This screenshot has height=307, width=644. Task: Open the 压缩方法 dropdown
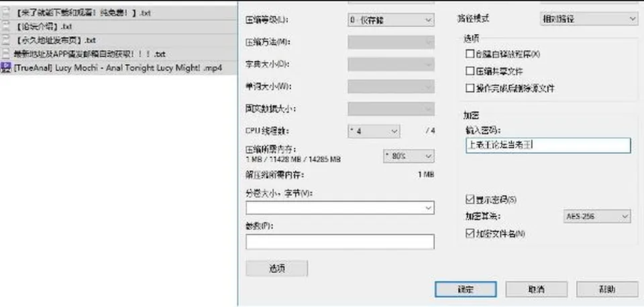(x=390, y=42)
